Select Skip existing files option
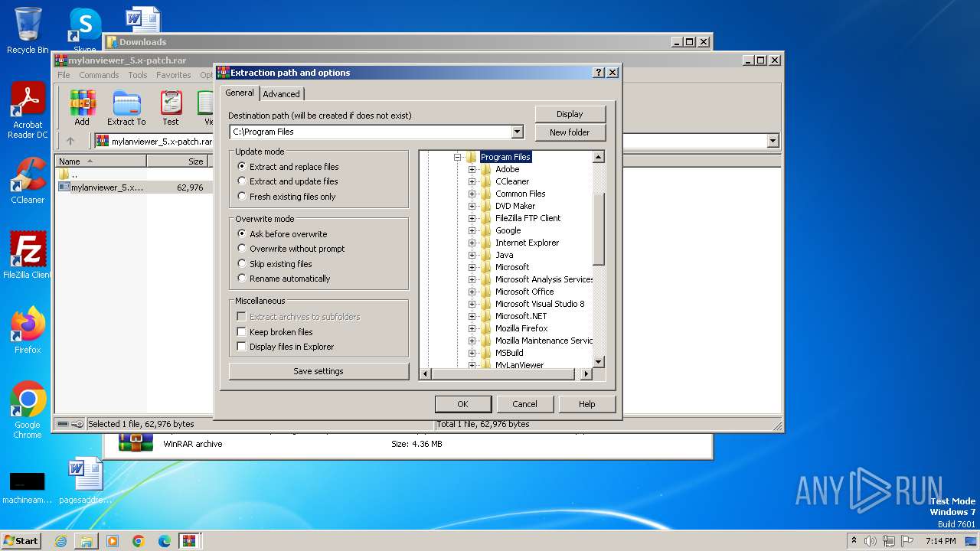980x551 pixels. pyautogui.click(x=275, y=264)
